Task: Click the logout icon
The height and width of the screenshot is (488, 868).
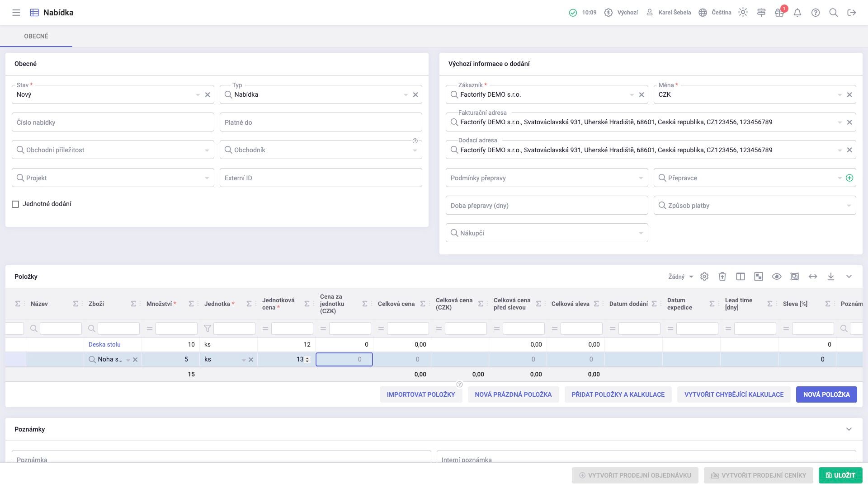Action: click(852, 13)
